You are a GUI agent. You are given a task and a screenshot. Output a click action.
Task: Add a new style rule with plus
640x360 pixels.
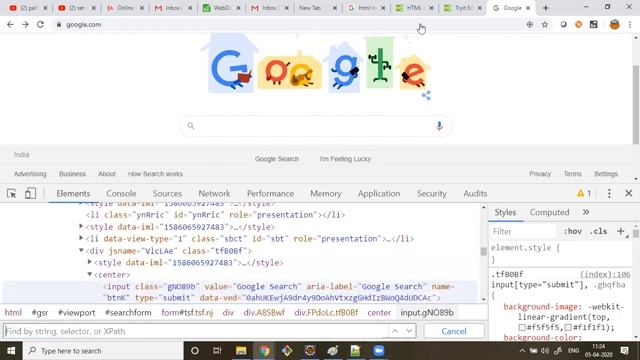click(x=620, y=231)
